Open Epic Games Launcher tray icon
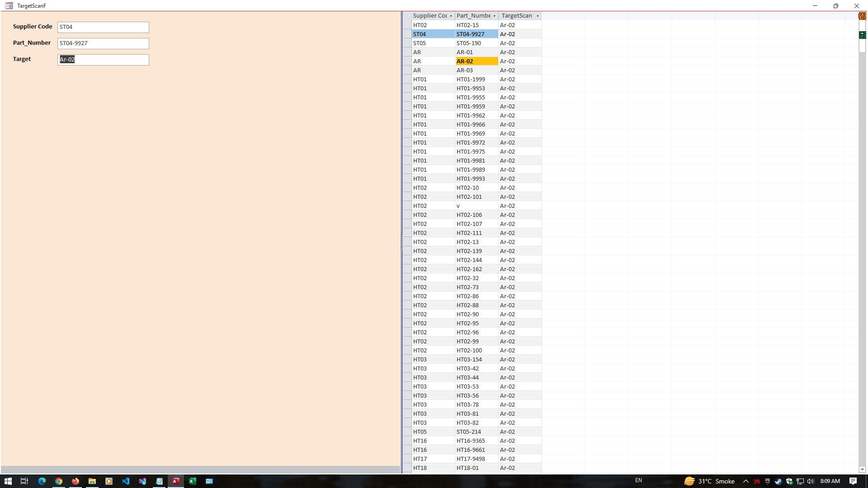This screenshot has width=868, height=488. pos(768,481)
